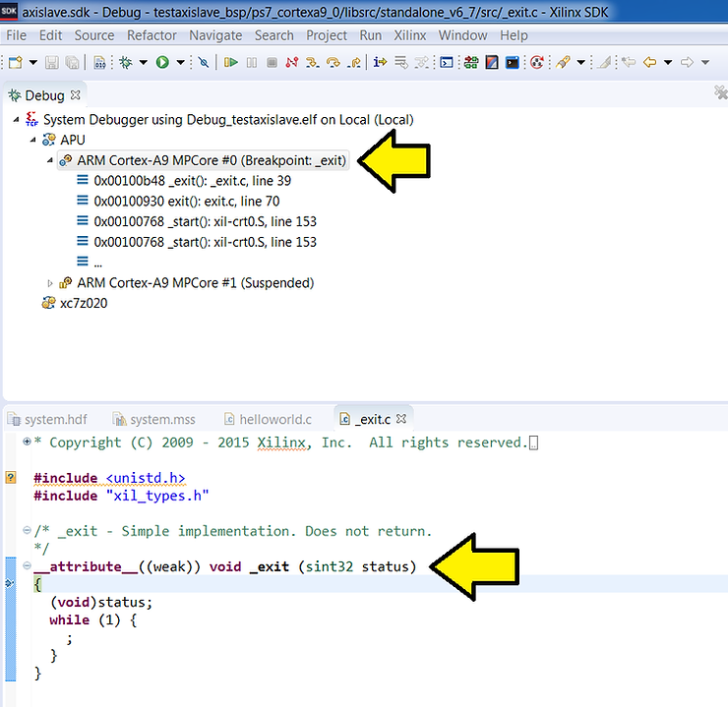Expand the folded copyright comment block
The image size is (728, 707).
(x=27, y=442)
